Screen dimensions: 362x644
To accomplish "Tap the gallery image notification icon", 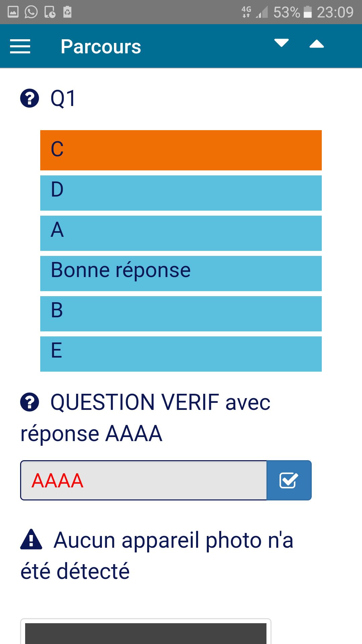I will (x=13, y=12).
